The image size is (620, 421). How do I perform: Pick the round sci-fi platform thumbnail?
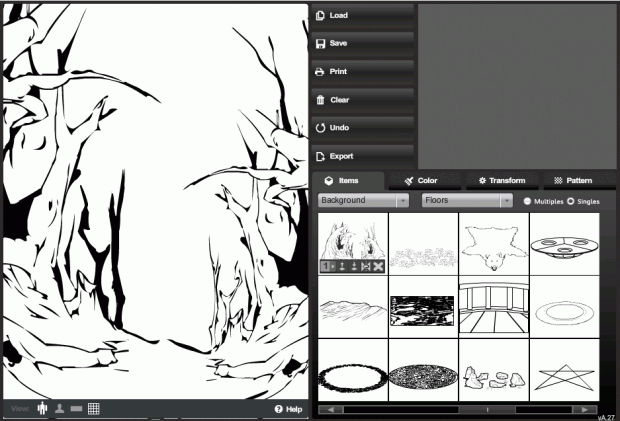pos(565,244)
